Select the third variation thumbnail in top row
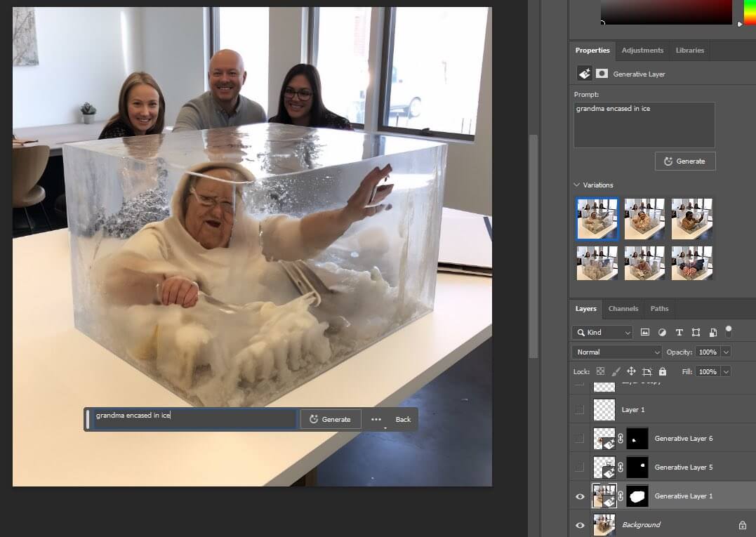 691,219
